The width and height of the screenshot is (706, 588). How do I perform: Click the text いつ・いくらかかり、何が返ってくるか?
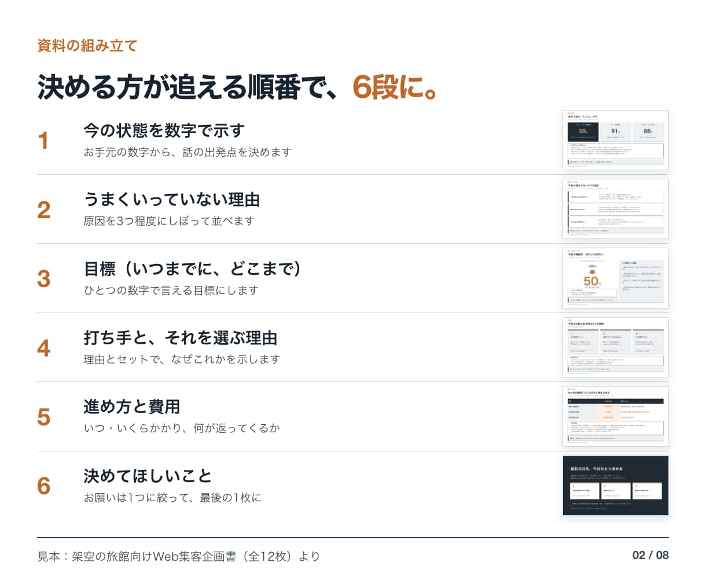[182, 428]
